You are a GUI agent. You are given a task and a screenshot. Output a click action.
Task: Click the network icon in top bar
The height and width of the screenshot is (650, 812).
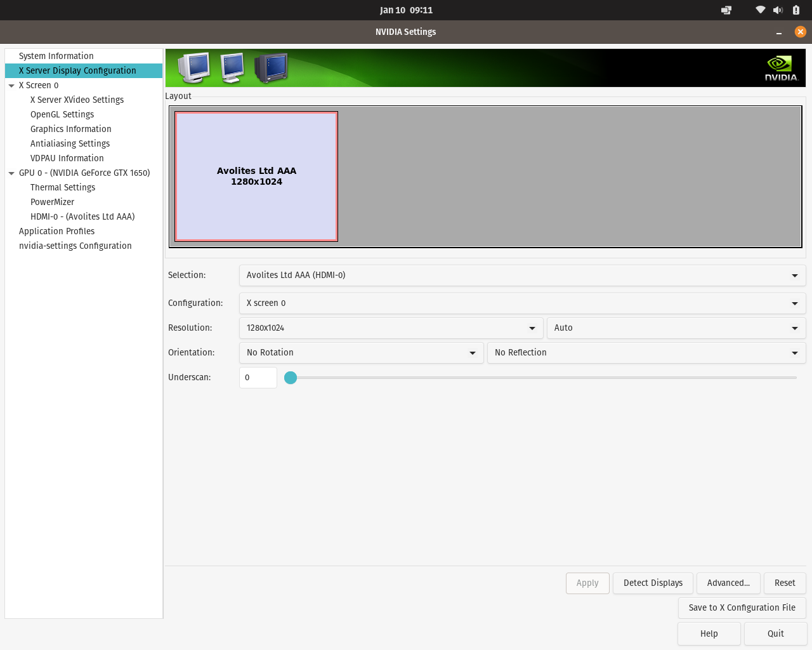point(760,10)
